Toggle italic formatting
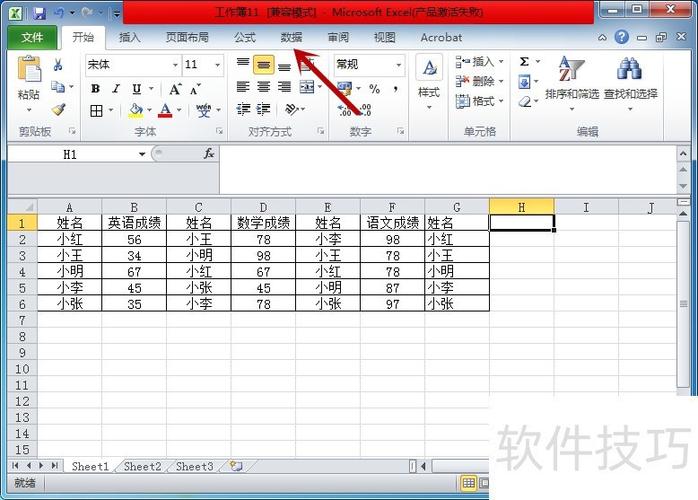Viewport: 698px width, 500px height. [116, 89]
